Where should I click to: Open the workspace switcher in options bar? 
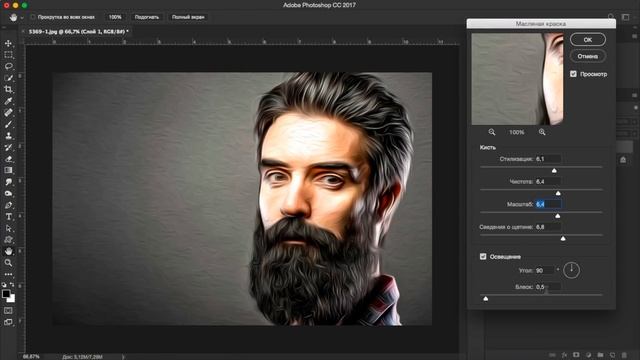point(625,17)
